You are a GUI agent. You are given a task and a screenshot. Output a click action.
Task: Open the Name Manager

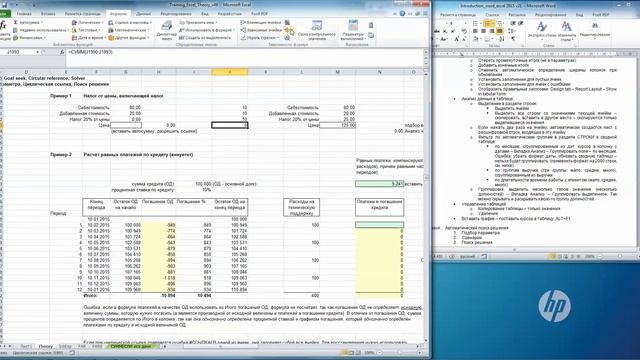coord(166,30)
